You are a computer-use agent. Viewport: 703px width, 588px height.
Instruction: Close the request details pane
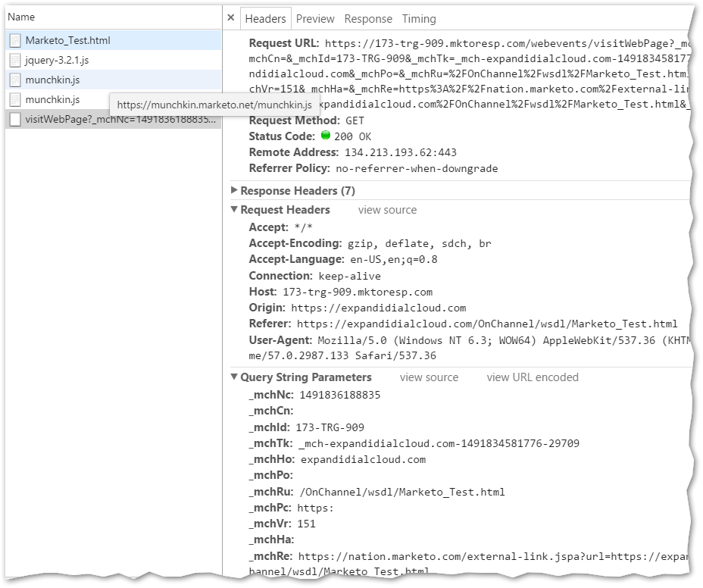click(x=231, y=18)
